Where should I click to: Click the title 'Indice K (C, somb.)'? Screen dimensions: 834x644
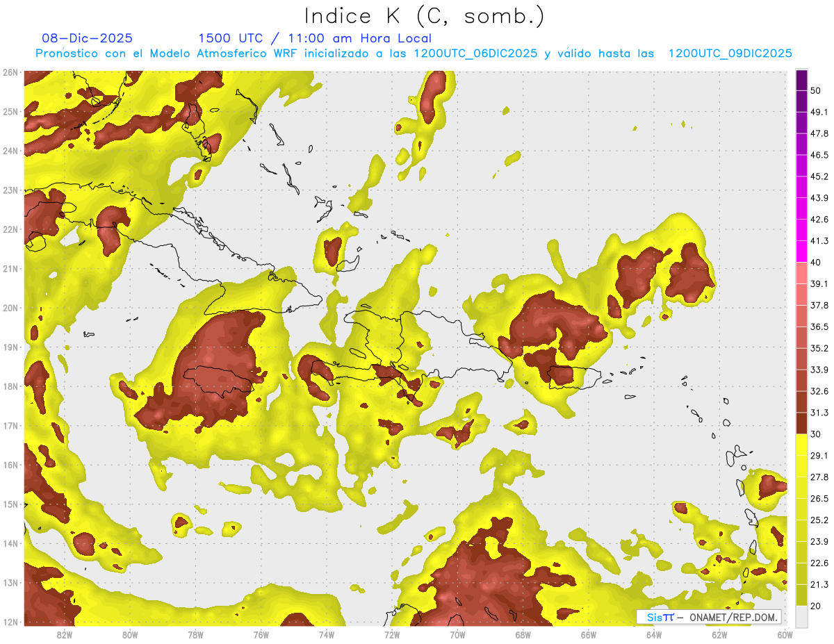tap(424, 16)
